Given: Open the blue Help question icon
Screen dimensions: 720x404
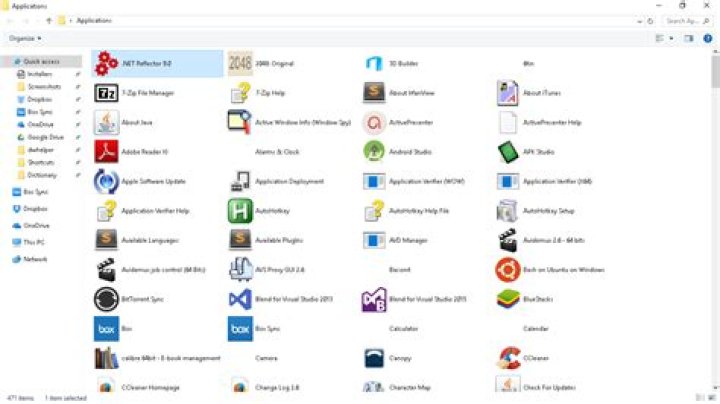Looking at the screenshot, I should coord(708,39).
